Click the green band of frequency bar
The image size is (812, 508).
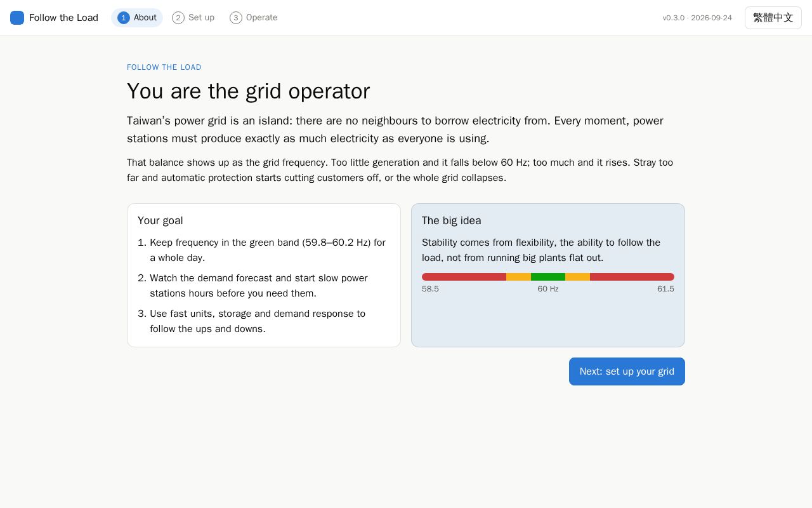pos(548,277)
